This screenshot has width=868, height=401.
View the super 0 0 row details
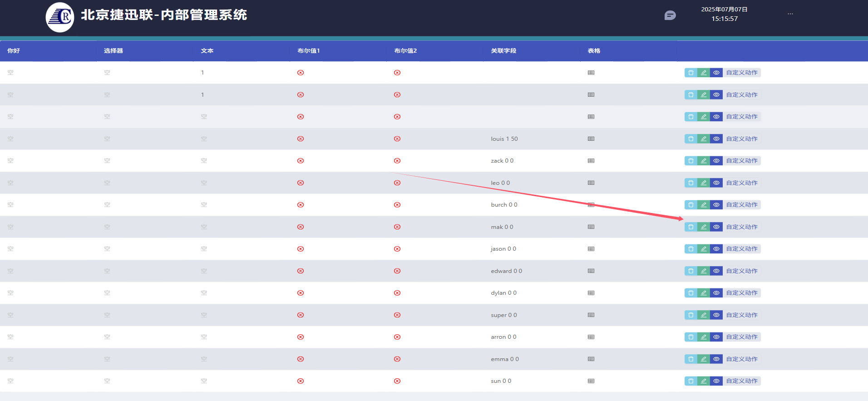[x=716, y=315]
